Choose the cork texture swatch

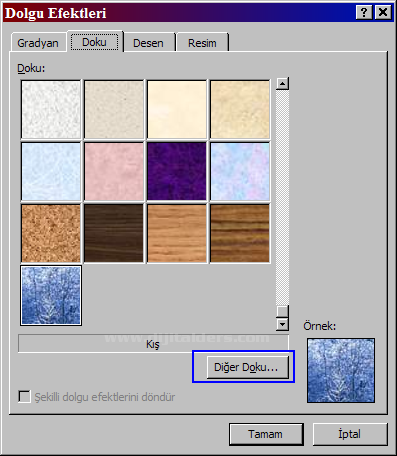[x=51, y=233]
